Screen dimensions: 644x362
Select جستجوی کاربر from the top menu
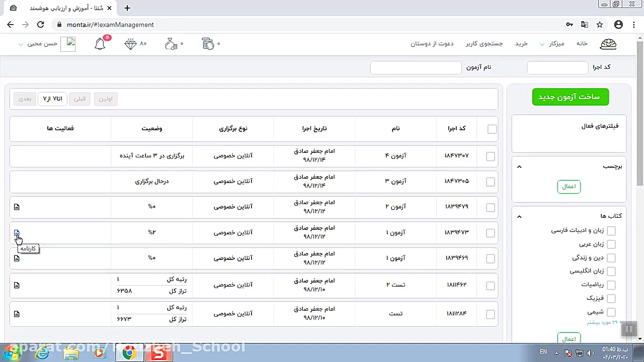coord(484,44)
